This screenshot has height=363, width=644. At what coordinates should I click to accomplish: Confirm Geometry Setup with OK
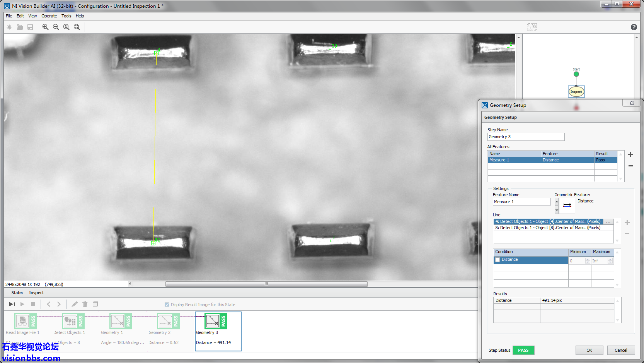589,350
